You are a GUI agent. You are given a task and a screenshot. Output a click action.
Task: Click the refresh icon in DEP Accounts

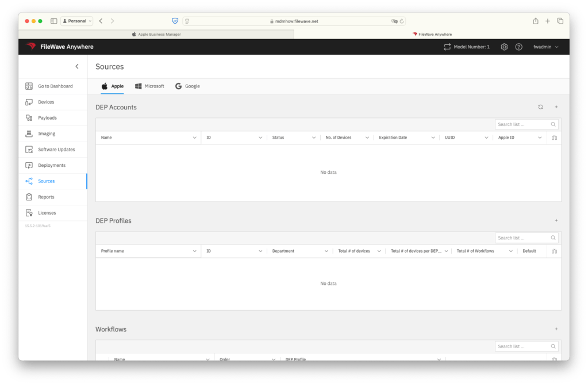point(540,107)
